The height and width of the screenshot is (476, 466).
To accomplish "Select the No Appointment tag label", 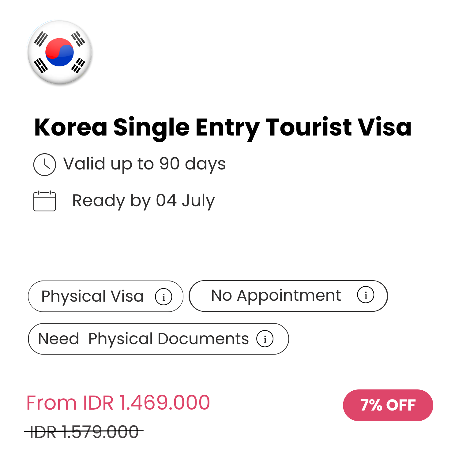I will point(276,296).
